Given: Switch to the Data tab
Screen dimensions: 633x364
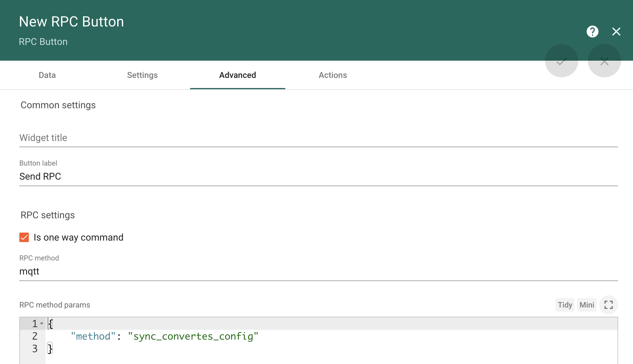Looking at the screenshot, I should 47,75.
